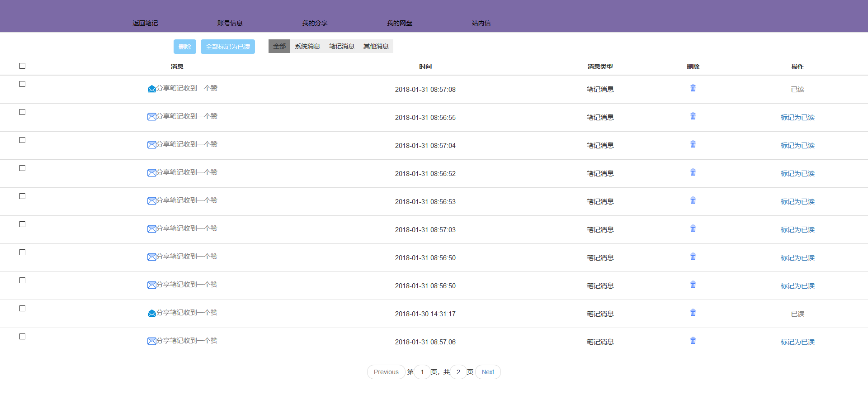Delete the message dated 08:57:06
868x419 pixels.
(x=693, y=341)
